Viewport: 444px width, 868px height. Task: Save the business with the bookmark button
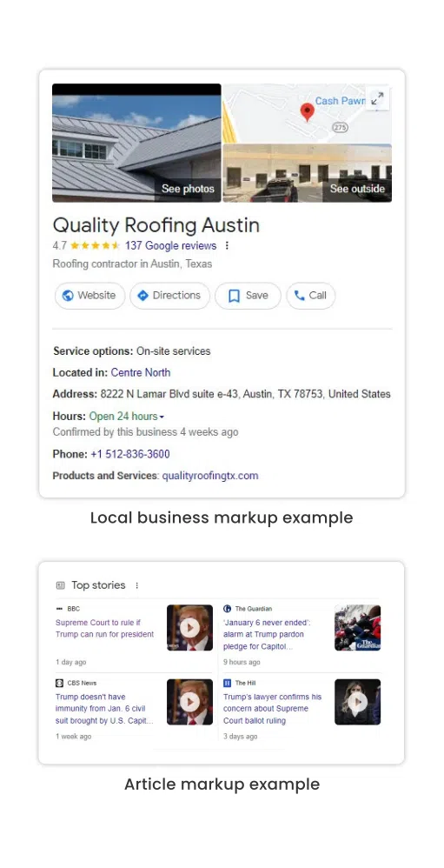[x=248, y=296]
